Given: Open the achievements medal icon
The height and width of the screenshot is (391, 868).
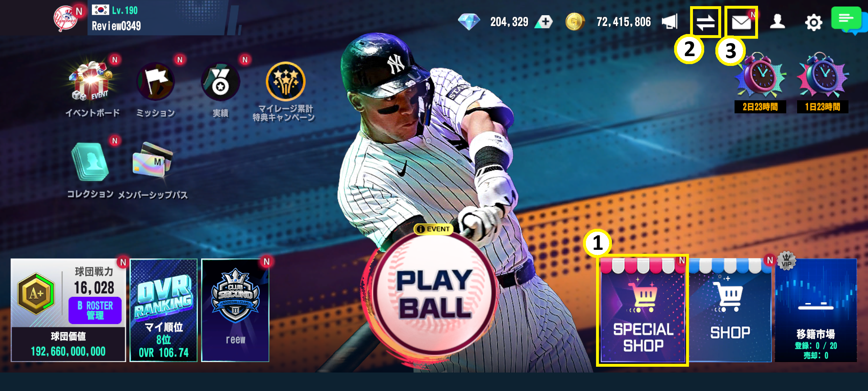Looking at the screenshot, I should coord(220,81).
